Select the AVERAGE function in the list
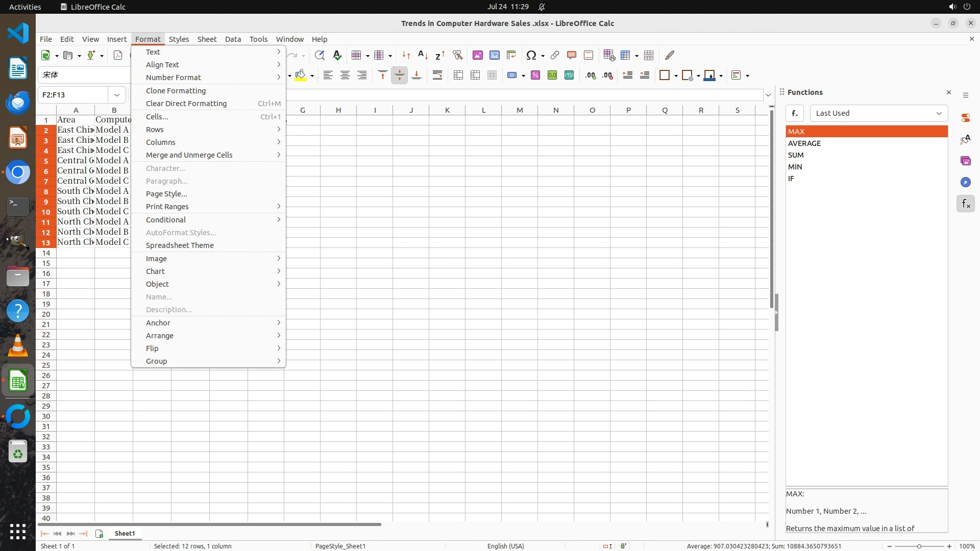The width and height of the screenshot is (980, 551). point(804,143)
